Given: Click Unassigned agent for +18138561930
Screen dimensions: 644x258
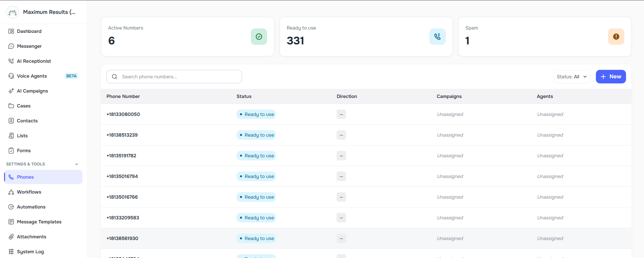Looking at the screenshot, I should (550, 238).
